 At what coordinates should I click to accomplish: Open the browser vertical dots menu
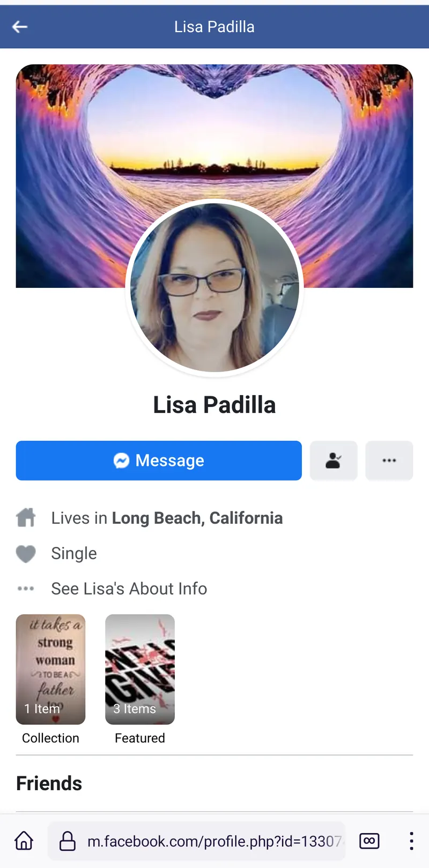pyautogui.click(x=411, y=841)
